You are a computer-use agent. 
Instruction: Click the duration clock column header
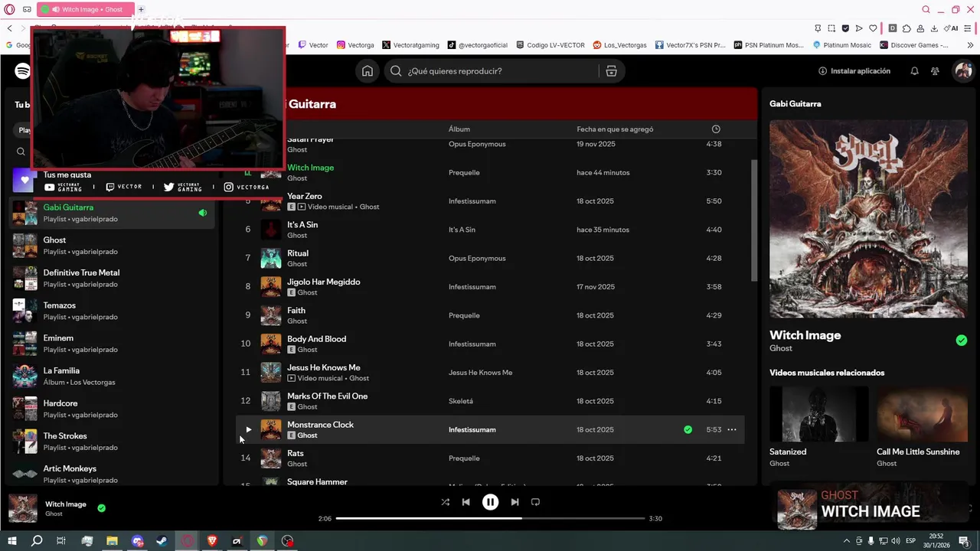pos(716,129)
